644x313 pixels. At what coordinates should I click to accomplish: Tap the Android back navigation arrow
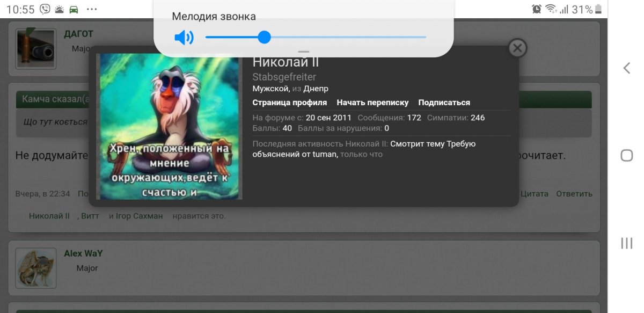[626, 68]
